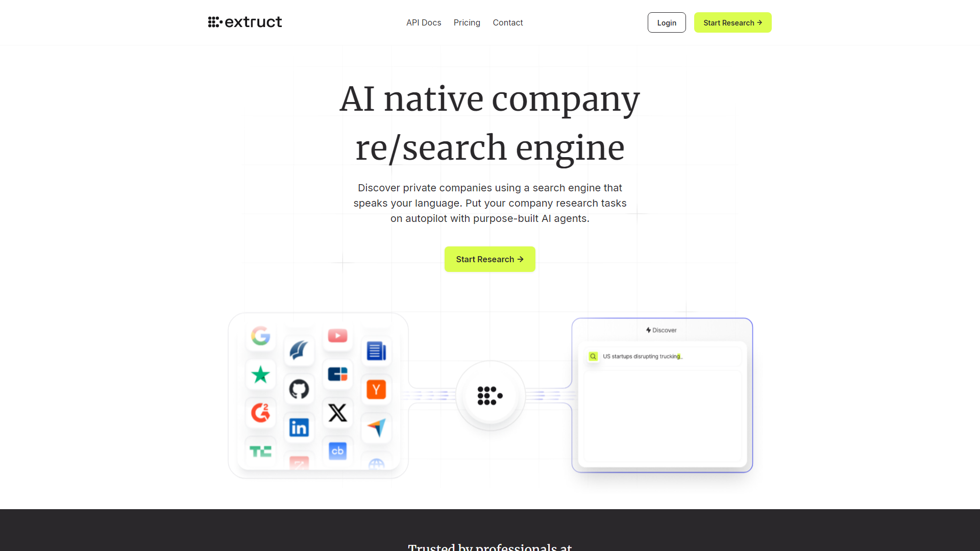Click the Google icon in sources panel

(x=260, y=335)
